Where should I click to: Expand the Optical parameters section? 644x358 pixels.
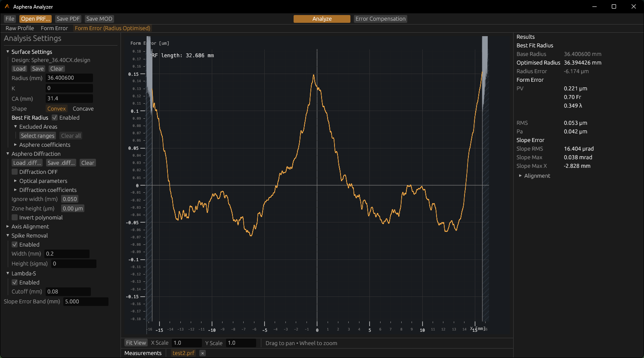[15, 181]
